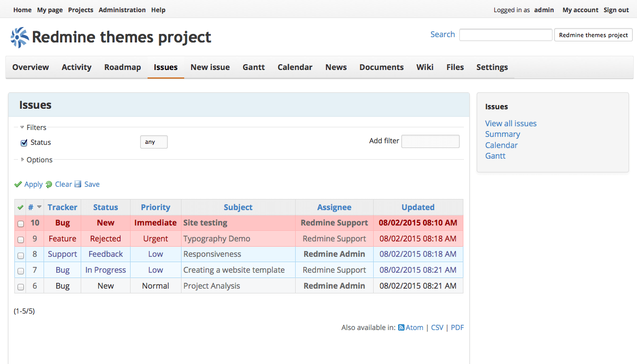Open My account link

point(580,10)
